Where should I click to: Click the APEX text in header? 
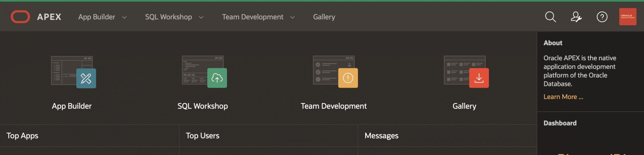tap(49, 17)
